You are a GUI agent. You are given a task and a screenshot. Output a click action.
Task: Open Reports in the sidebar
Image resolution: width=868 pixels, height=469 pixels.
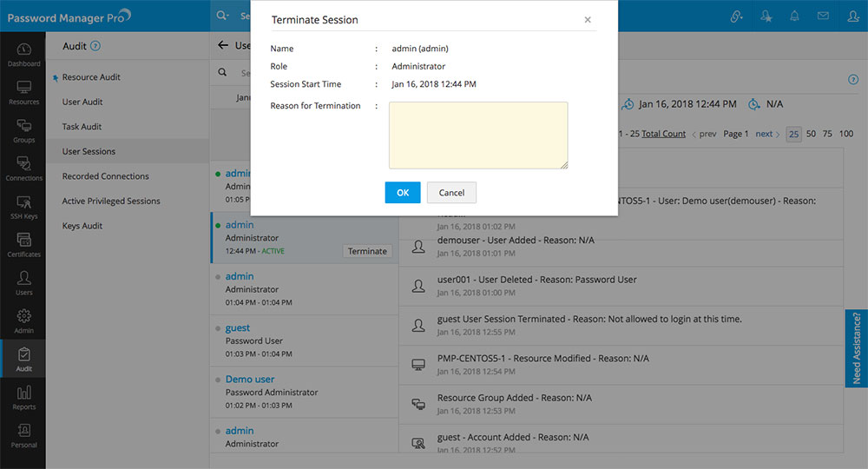[23, 398]
